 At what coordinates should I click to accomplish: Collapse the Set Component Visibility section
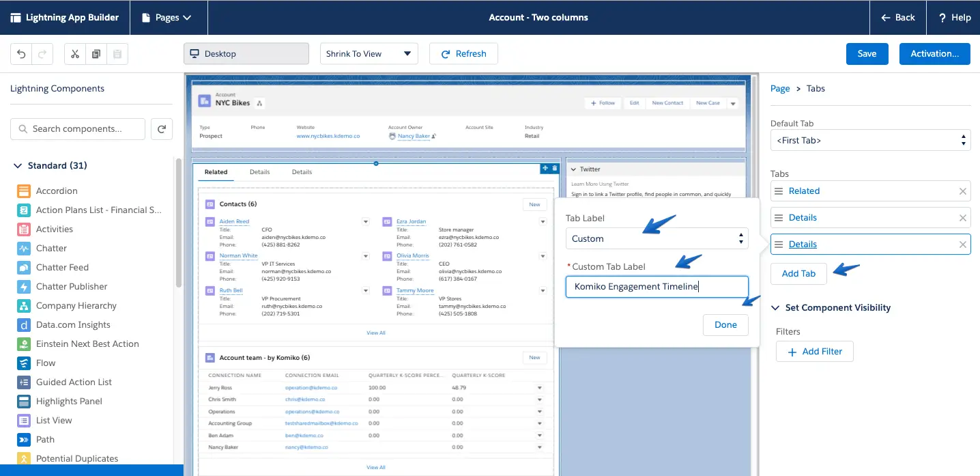tap(775, 308)
